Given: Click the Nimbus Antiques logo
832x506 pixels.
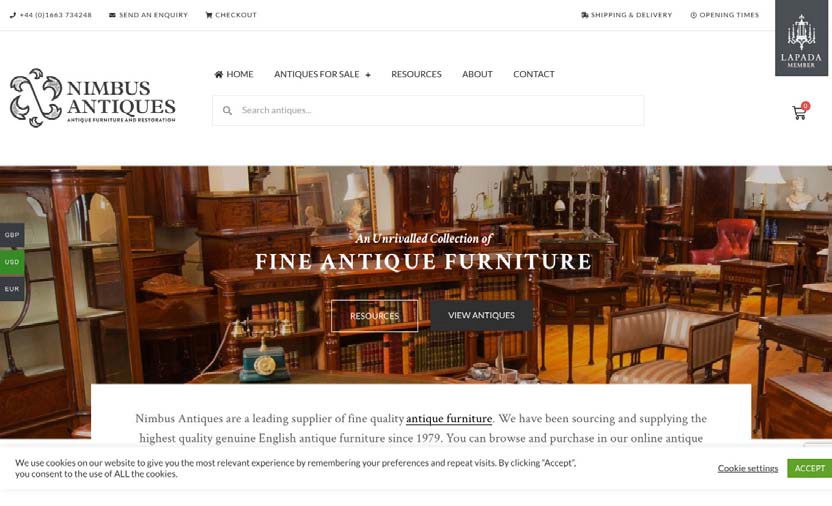Looking at the screenshot, I should coord(93,98).
